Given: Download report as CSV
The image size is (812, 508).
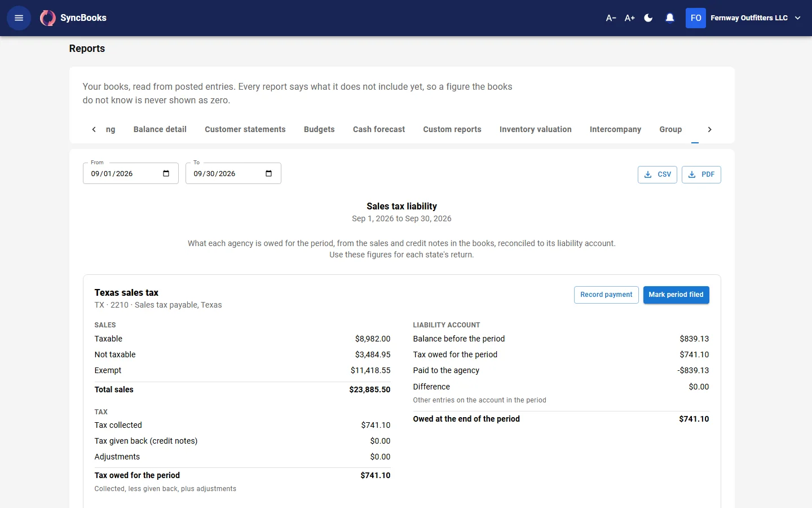Looking at the screenshot, I should (657, 174).
